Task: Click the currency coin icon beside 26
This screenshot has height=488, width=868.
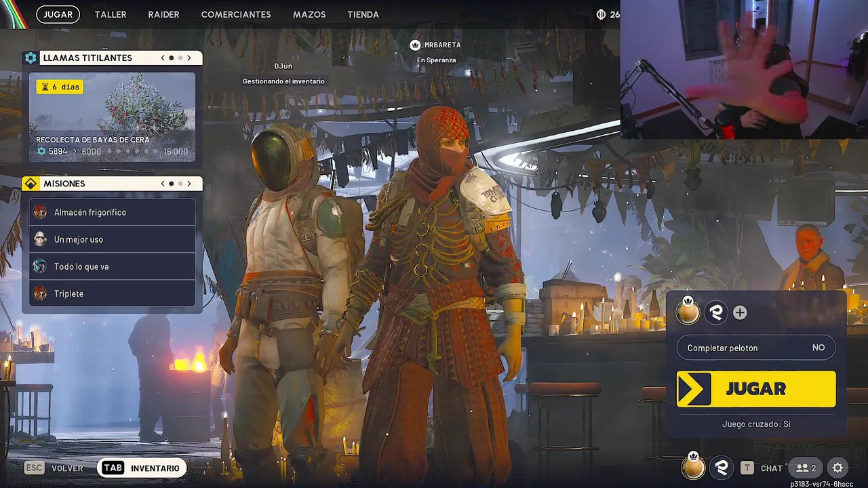Action: click(601, 14)
